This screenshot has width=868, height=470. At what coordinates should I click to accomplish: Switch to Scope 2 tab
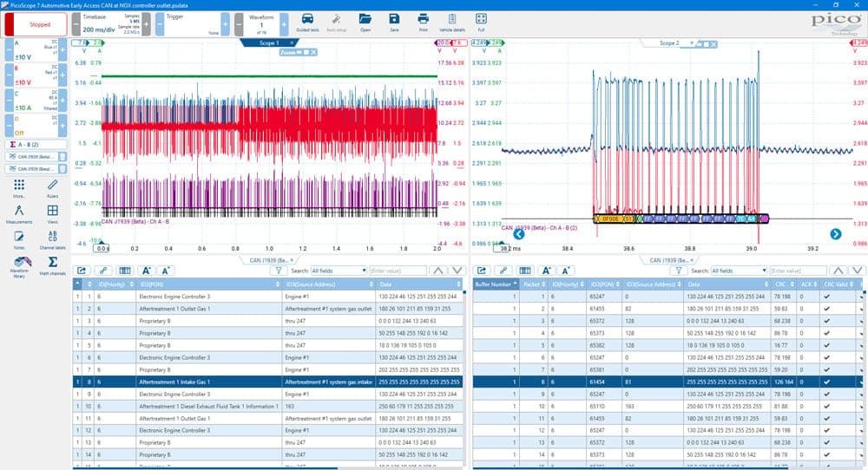668,42
